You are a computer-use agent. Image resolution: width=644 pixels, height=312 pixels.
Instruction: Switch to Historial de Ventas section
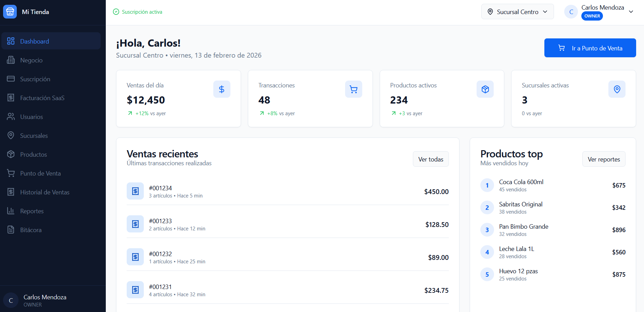(x=45, y=192)
